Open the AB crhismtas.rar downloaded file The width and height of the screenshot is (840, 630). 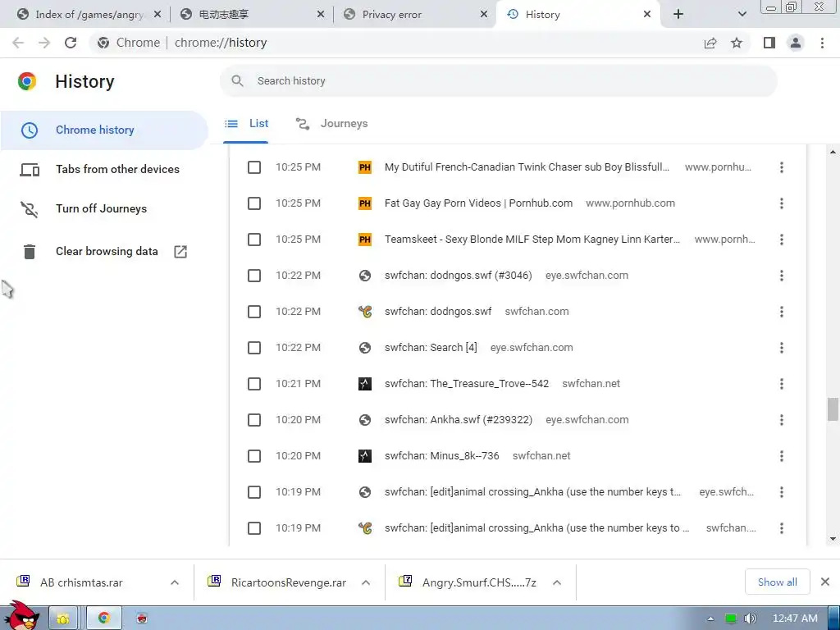click(x=80, y=582)
